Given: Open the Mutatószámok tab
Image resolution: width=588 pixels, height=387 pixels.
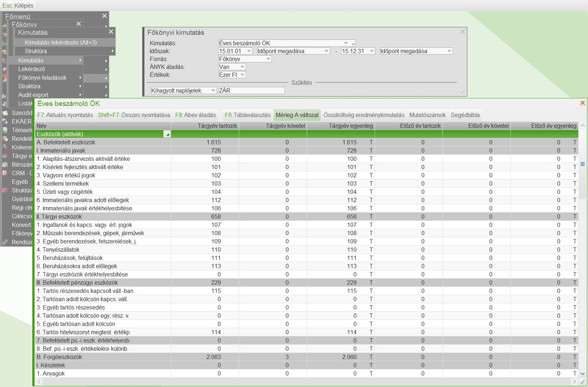Looking at the screenshot, I should point(427,115).
